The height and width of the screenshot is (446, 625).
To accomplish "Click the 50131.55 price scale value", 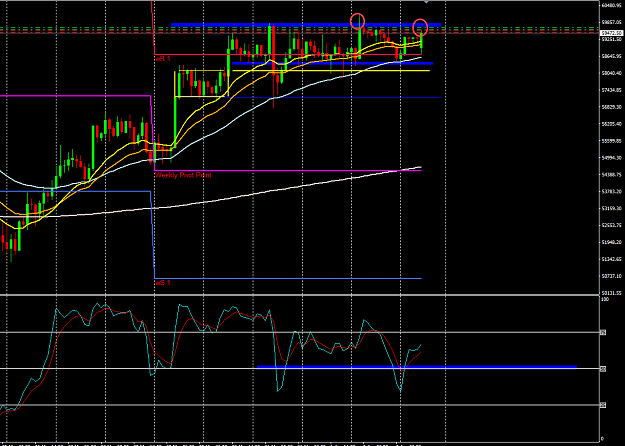I will click(612, 293).
